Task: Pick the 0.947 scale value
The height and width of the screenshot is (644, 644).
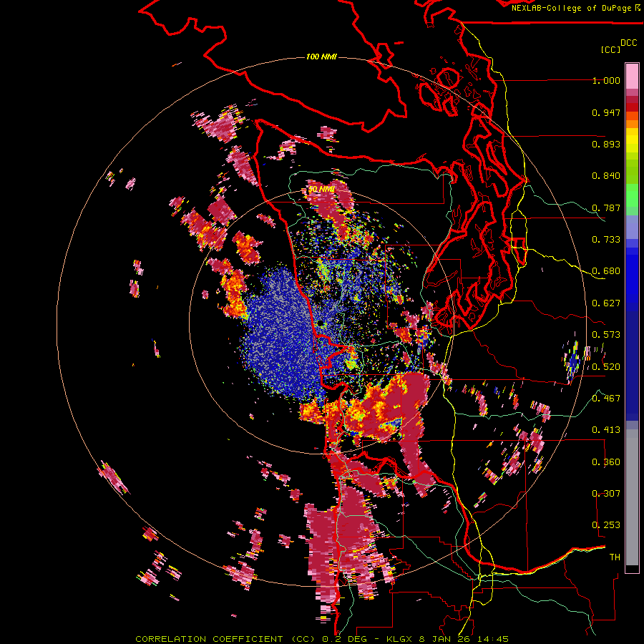Action: coord(606,112)
